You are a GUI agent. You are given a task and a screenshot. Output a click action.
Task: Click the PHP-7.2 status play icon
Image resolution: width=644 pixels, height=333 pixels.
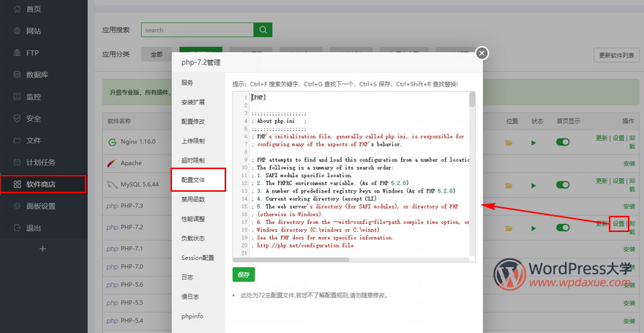coord(533,228)
